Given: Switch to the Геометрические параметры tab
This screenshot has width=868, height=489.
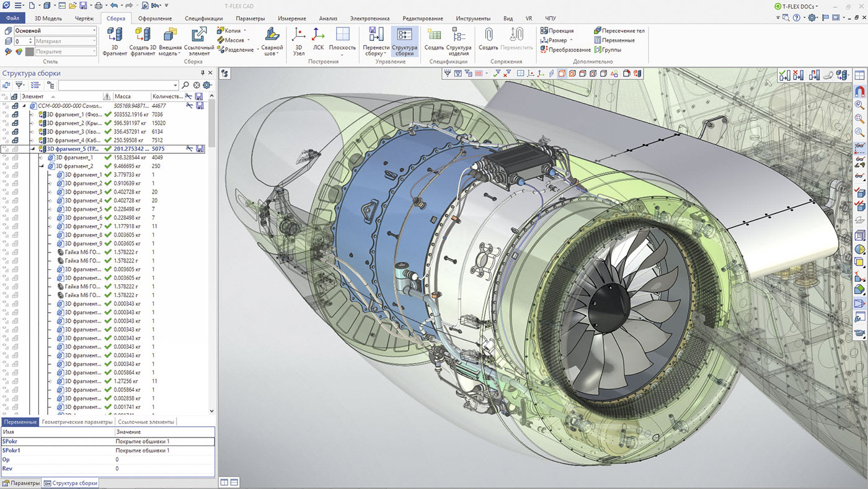Looking at the screenshot, I should tap(77, 422).
